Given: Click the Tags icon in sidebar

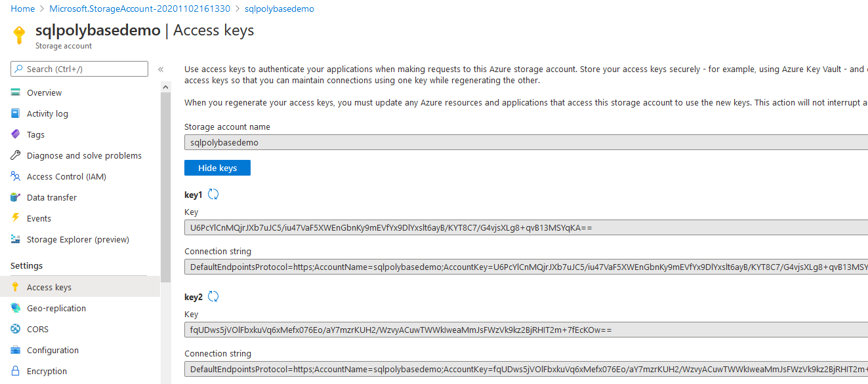Looking at the screenshot, I should [x=16, y=134].
